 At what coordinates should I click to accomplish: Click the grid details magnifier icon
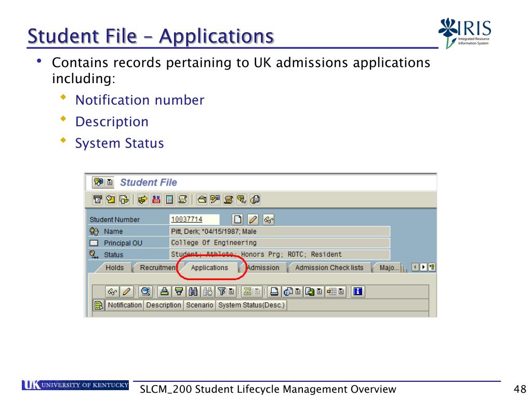[145, 291]
